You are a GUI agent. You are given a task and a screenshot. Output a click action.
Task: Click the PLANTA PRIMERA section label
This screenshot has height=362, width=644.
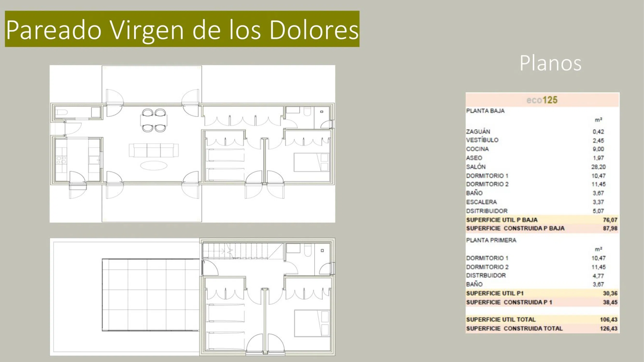tap(491, 240)
